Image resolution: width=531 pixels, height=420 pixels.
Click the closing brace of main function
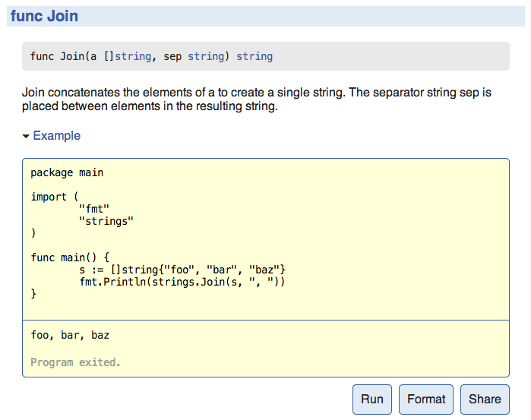coord(33,294)
